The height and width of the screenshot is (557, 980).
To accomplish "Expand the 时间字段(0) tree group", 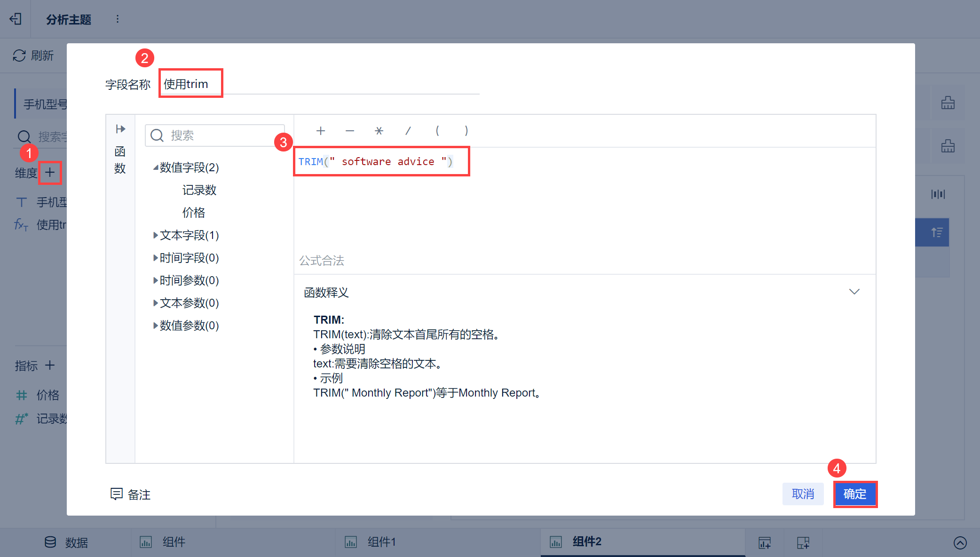I will pyautogui.click(x=155, y=258).
